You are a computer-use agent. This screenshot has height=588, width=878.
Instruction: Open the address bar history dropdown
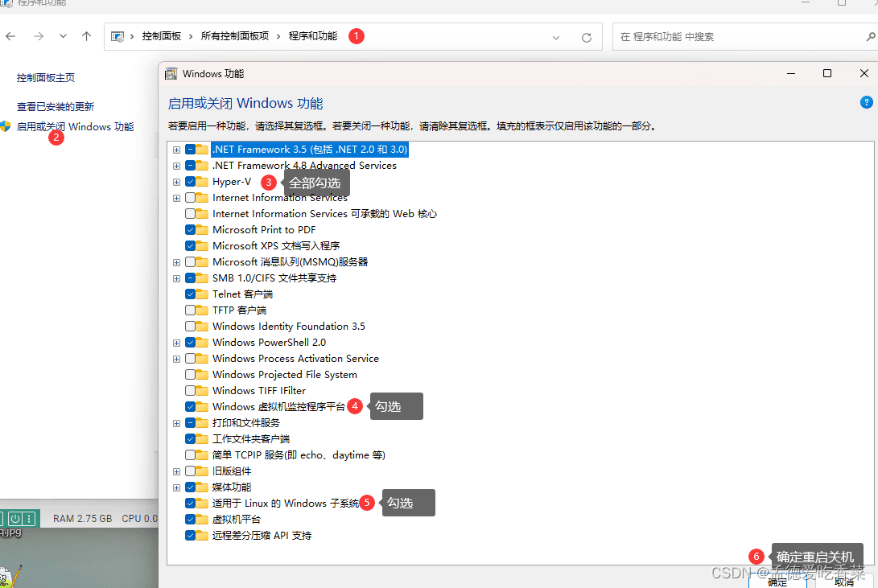556,38
